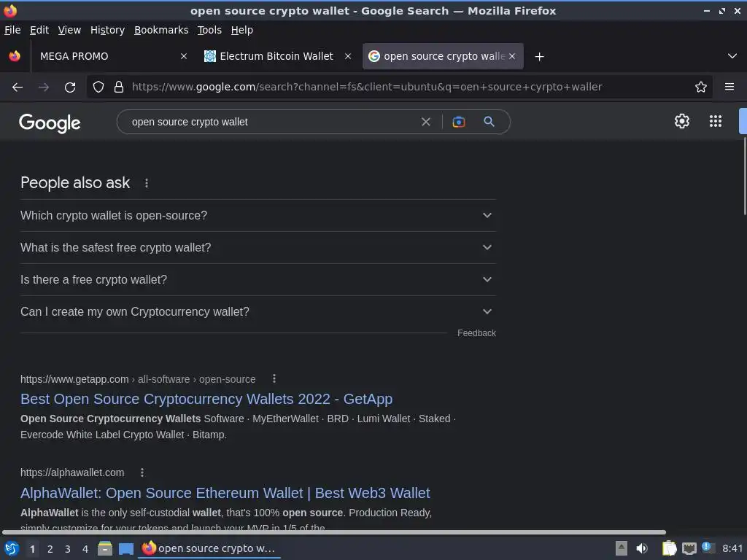Click the Feedback link
This screenshot has width=747, height=560.
tap(476, 333)
